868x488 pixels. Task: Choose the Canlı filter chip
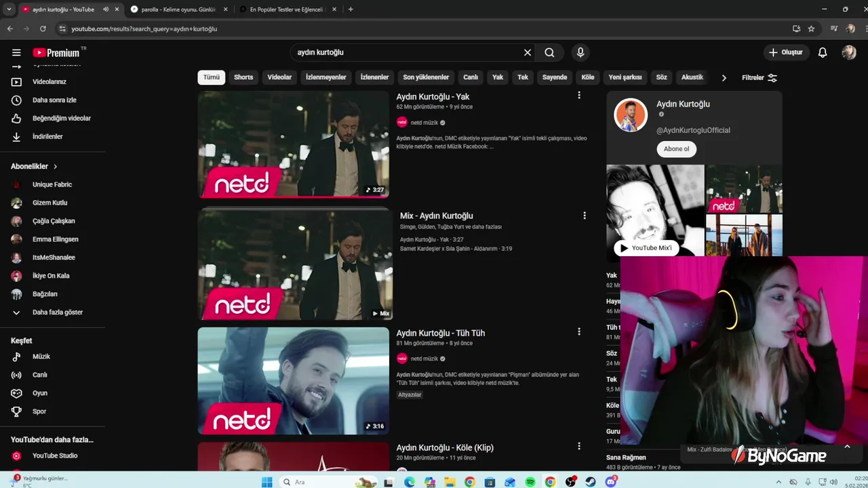pyautogui.click(x=471, y=77)
